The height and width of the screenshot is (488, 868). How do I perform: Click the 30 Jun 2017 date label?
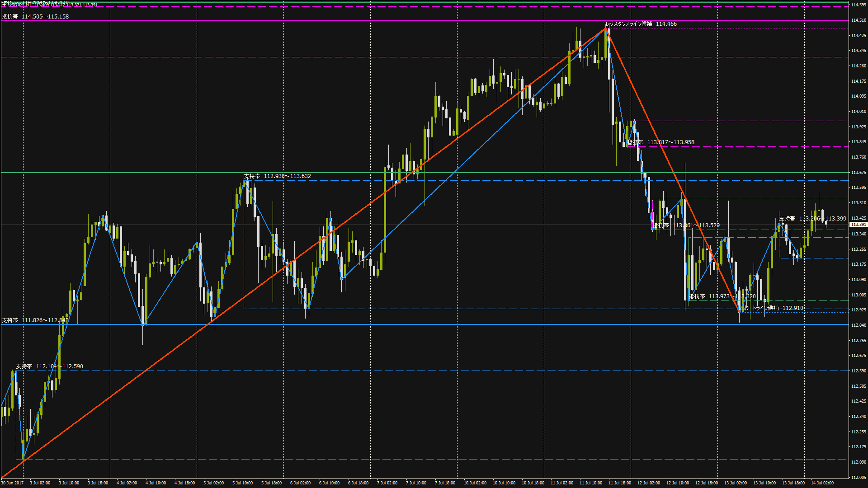pos(12,483)
